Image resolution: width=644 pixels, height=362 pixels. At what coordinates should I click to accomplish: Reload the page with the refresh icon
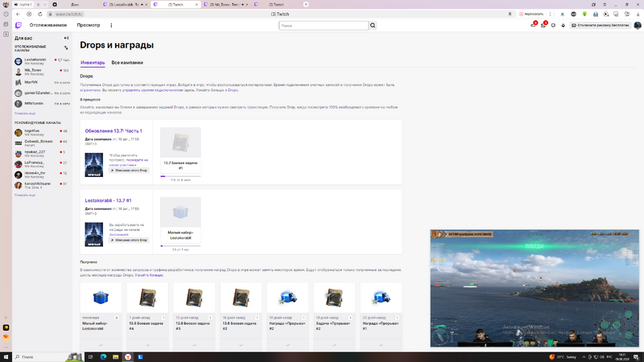[39, 14]
